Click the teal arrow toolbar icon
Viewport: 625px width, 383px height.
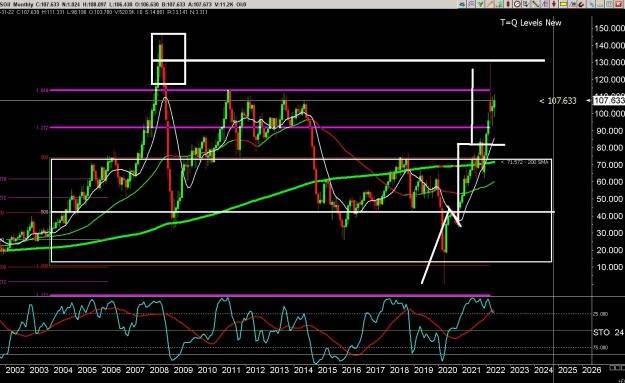462,4
